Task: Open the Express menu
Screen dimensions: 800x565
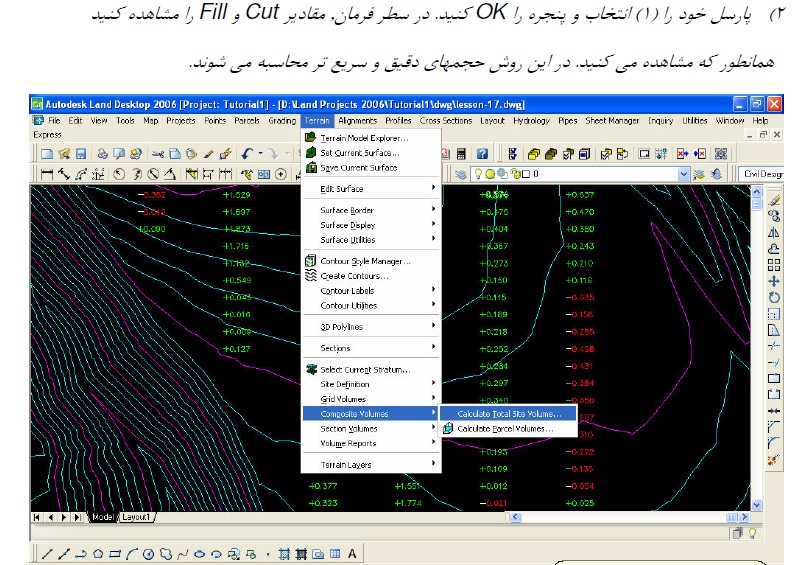Action: tap(47, 135)
